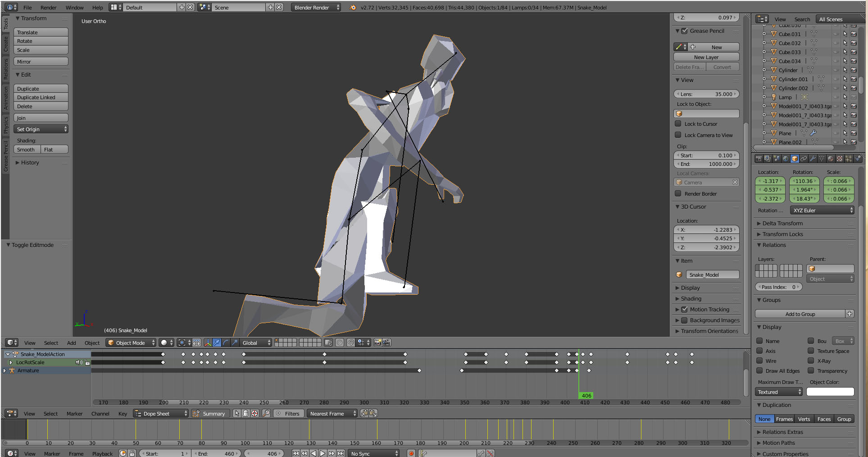Click the New Layer button

(706, 57)
